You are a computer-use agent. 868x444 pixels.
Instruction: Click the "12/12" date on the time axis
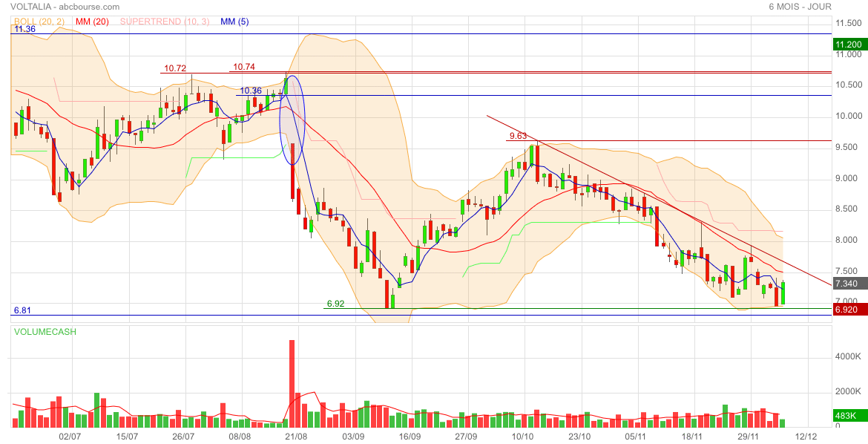(806, 437)
